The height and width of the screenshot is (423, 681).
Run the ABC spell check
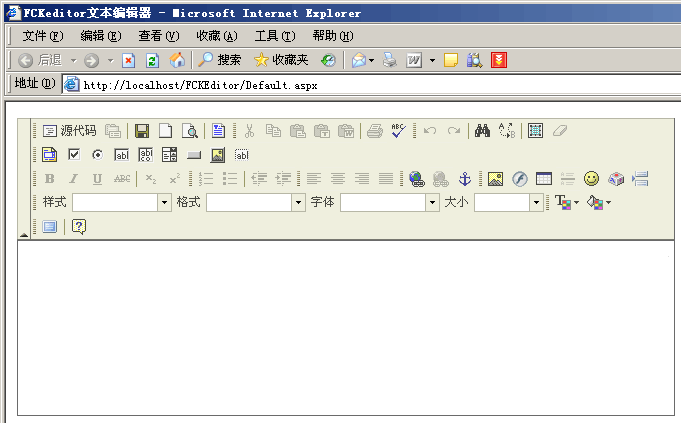pos(398,131)
